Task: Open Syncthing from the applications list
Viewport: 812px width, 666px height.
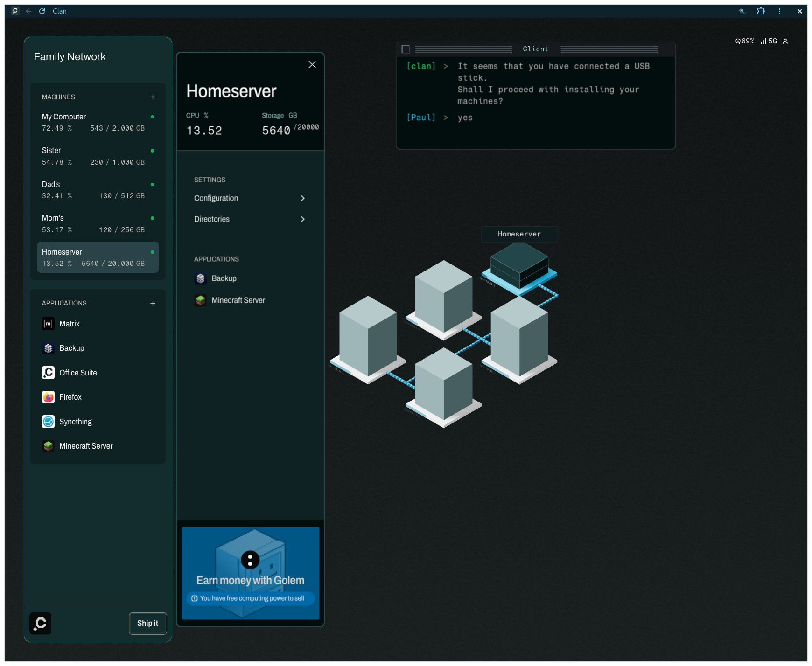Action: click(48, 422)
